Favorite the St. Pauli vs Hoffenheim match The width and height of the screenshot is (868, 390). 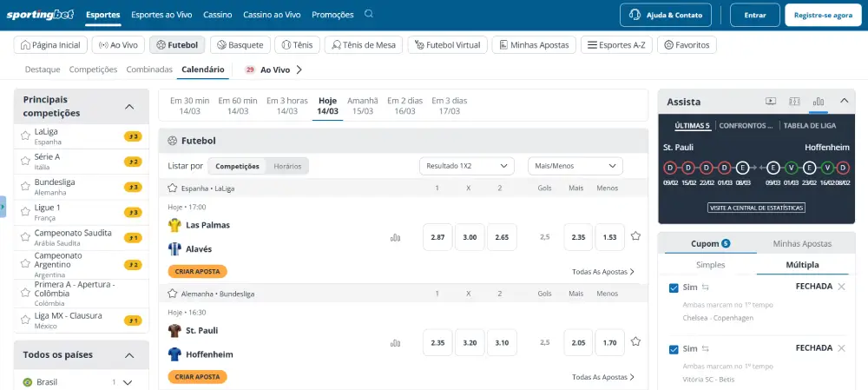[x=635, y=341]
